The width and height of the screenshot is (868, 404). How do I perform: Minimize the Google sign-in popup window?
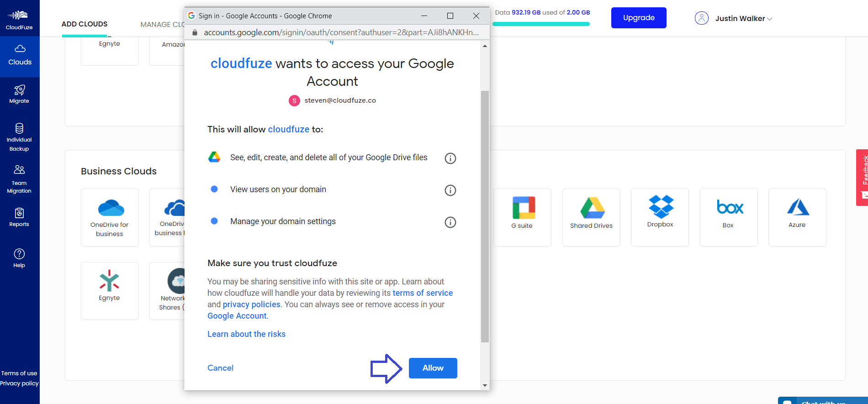pos(424,16)
